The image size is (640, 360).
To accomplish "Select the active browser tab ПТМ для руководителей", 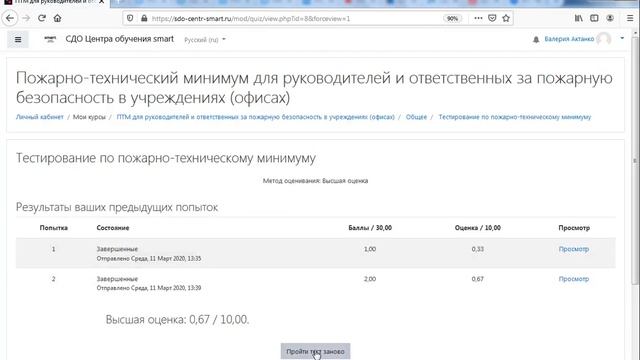I will pos(55,2).
